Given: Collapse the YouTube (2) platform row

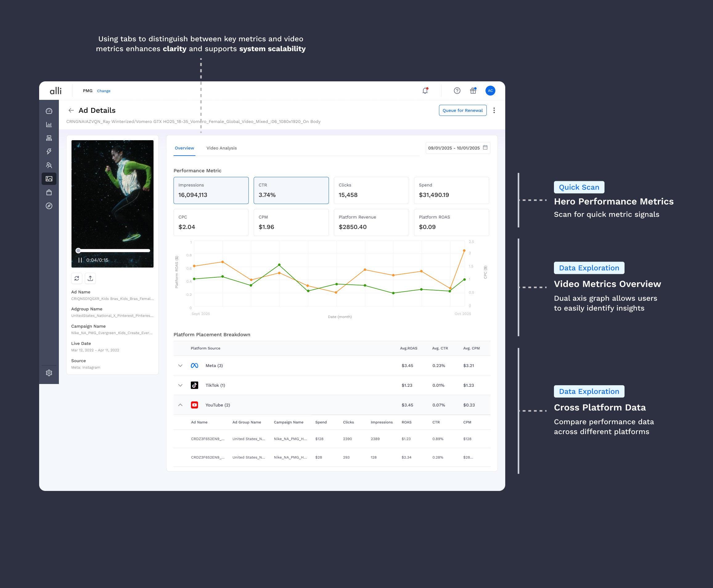Looking at the screenshot, I should 180,405.
